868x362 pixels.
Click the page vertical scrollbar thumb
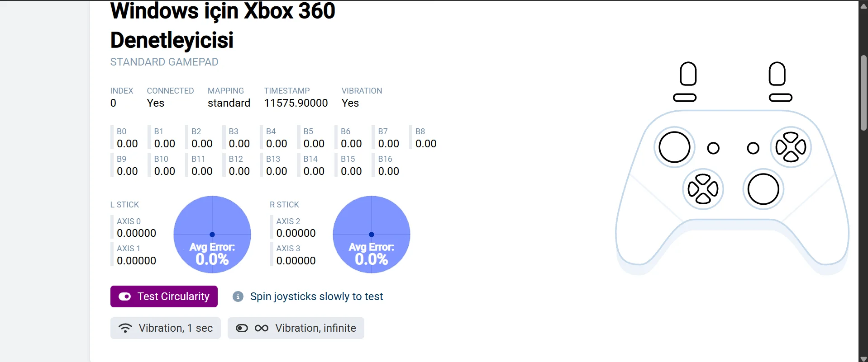click(x=863, y=93)
